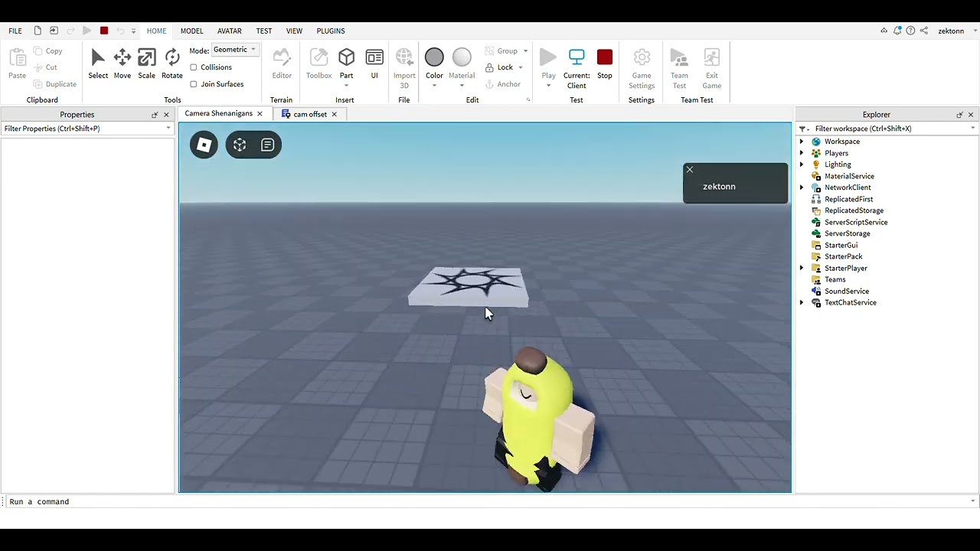Open the notifications bell
The height and width of the screenshot is (551, 980).
point(897,31)
